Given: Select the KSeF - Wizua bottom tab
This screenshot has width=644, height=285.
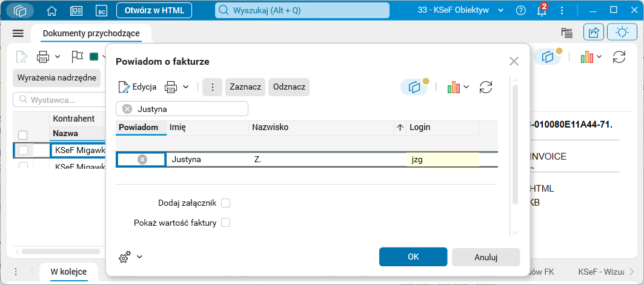Looking at the screenshot, I should 601,272.
